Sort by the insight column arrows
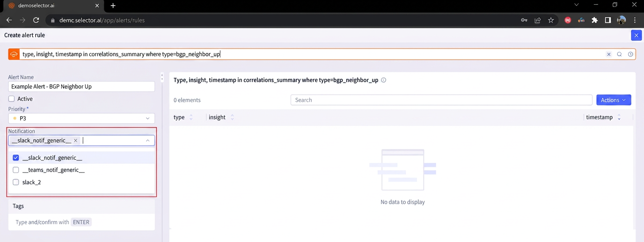This screenshot has height=242, width=644. [232, 117]
